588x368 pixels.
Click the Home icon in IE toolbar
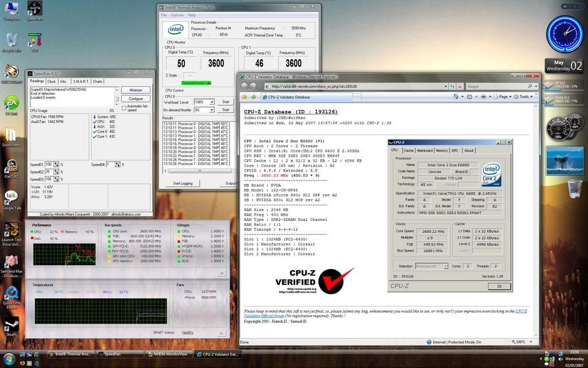click(x=455, y=97)
